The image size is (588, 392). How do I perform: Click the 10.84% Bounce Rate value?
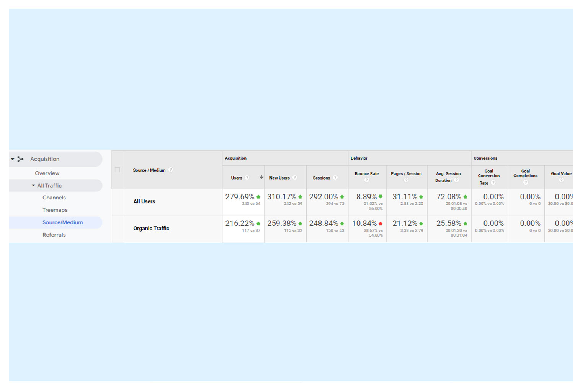[x=364, y=223]
